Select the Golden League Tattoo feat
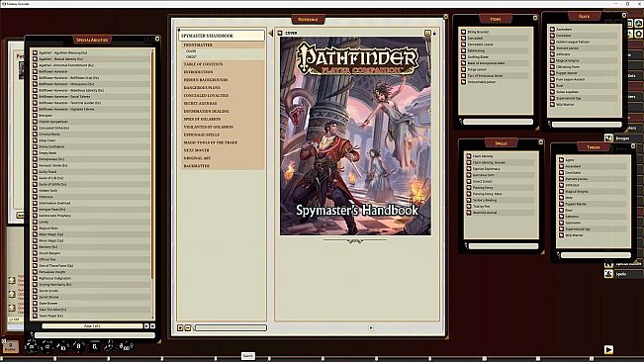 pyautogui.click(x=584, y=42)
